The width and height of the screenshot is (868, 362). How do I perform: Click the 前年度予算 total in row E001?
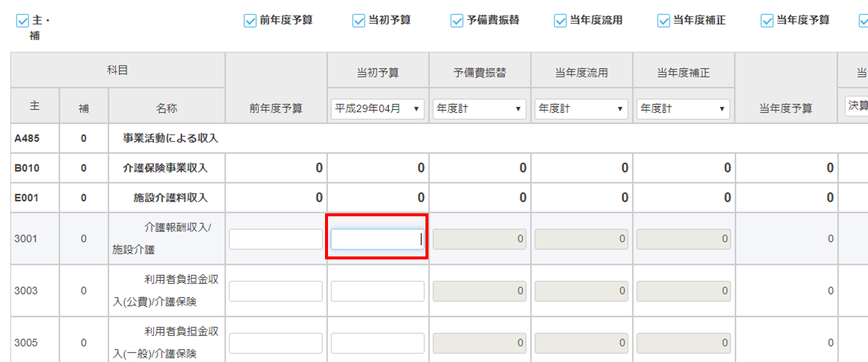click(x=276, y=198)
